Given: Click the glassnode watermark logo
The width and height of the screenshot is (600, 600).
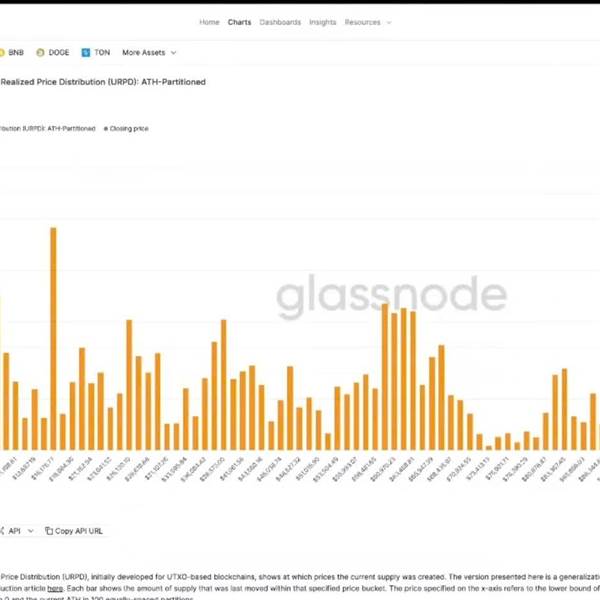Looking at the screenshot, I should tap(391, 296).
